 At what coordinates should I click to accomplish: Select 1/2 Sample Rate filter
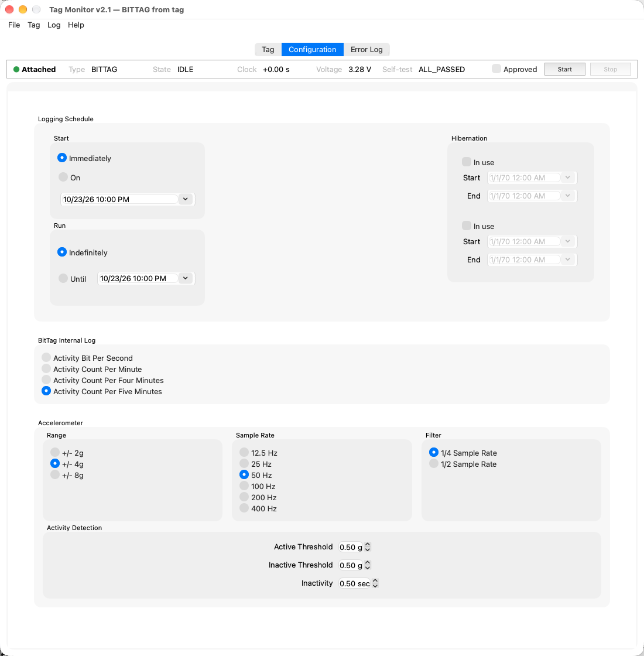click(x=434, y=463)
